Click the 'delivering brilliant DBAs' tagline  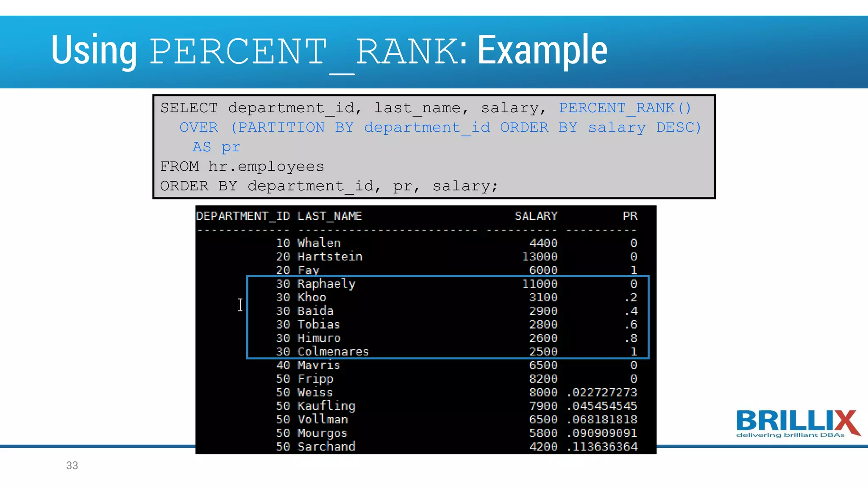(x=790, y=435)
